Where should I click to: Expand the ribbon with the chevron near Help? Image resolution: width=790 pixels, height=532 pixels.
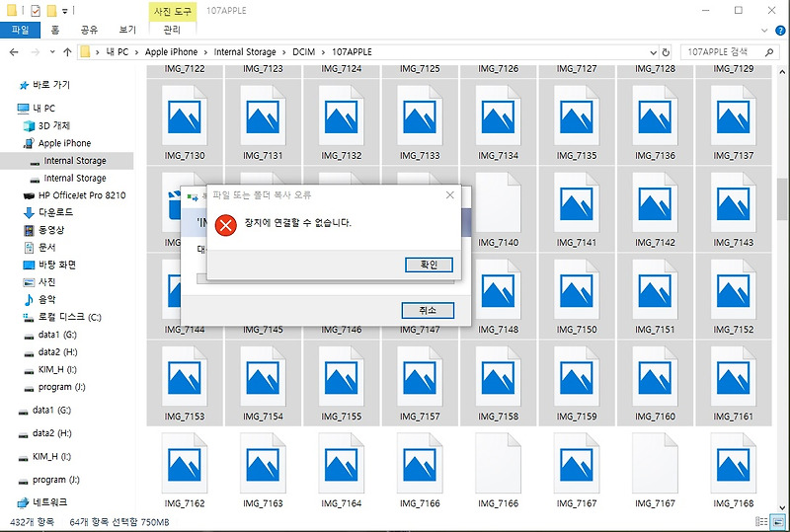tap(764, 31)
